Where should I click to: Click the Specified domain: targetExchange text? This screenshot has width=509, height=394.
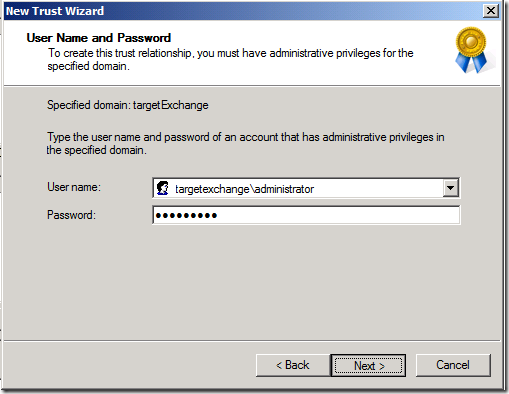[x=128, y=105]
